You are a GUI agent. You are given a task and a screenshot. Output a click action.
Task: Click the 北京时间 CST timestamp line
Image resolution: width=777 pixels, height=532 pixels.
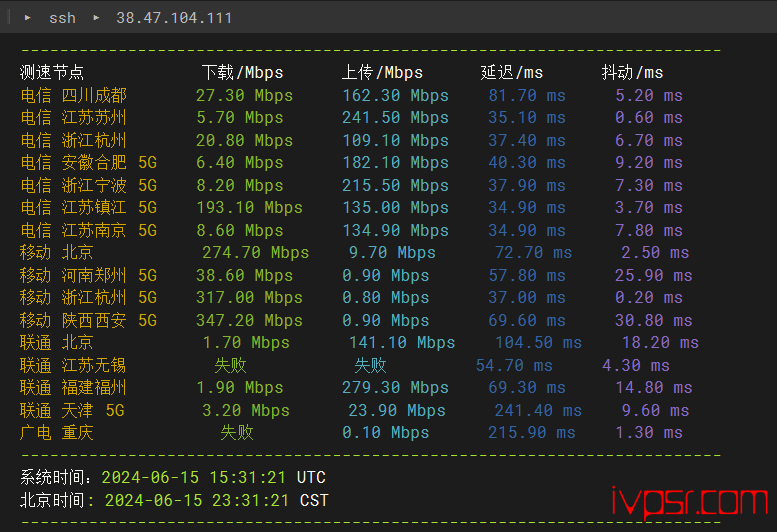point(173,500)
